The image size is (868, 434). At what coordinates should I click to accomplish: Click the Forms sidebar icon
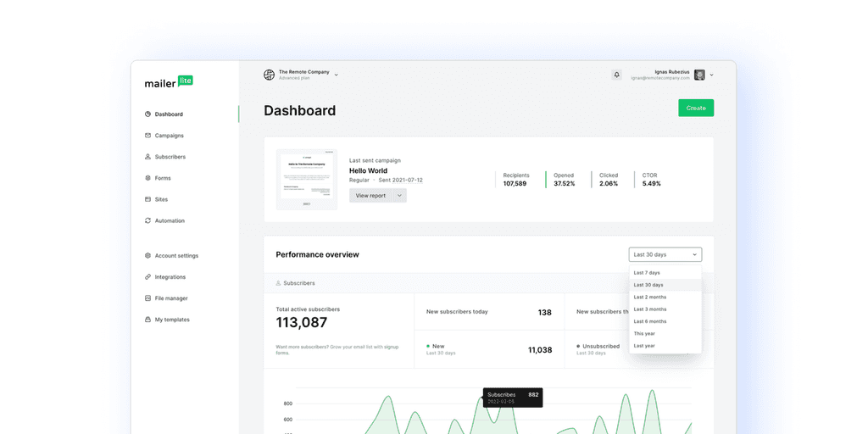(147, 178)
